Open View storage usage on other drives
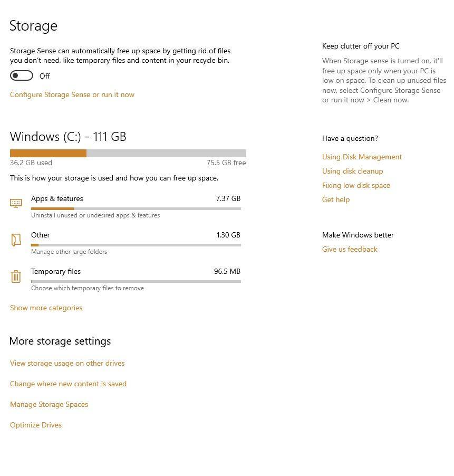454x476 pixels. (67, 363)
